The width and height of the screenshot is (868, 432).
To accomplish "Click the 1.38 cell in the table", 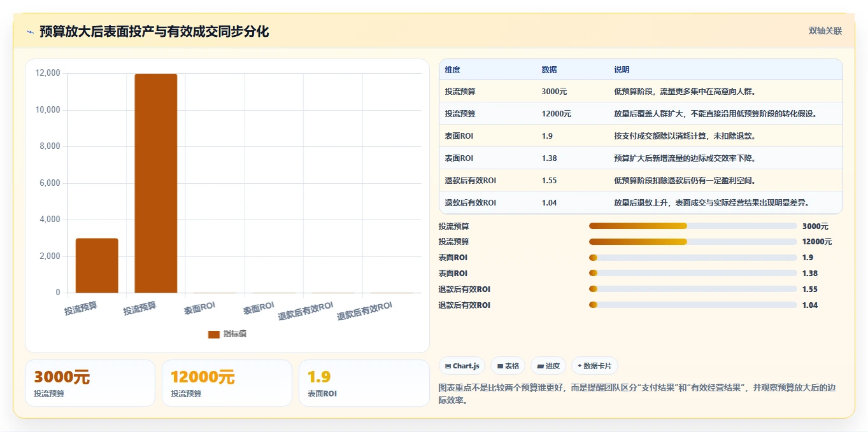I will [x=549, y=158].
